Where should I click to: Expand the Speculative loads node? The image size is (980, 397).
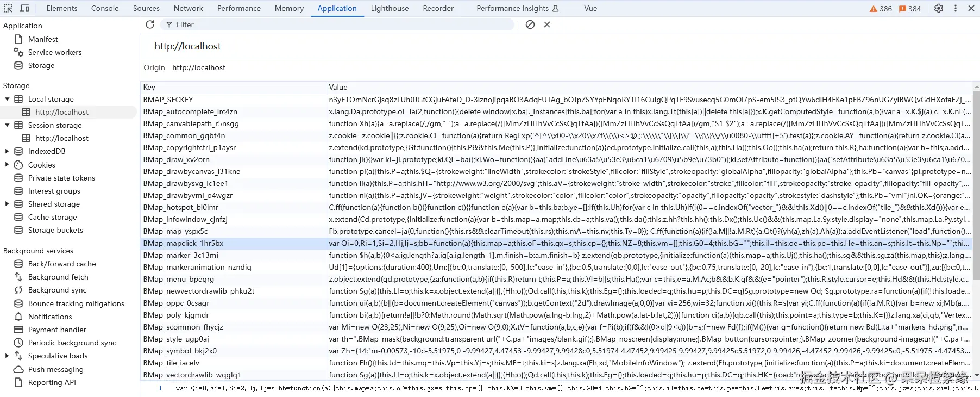click(x=7, y=356)
